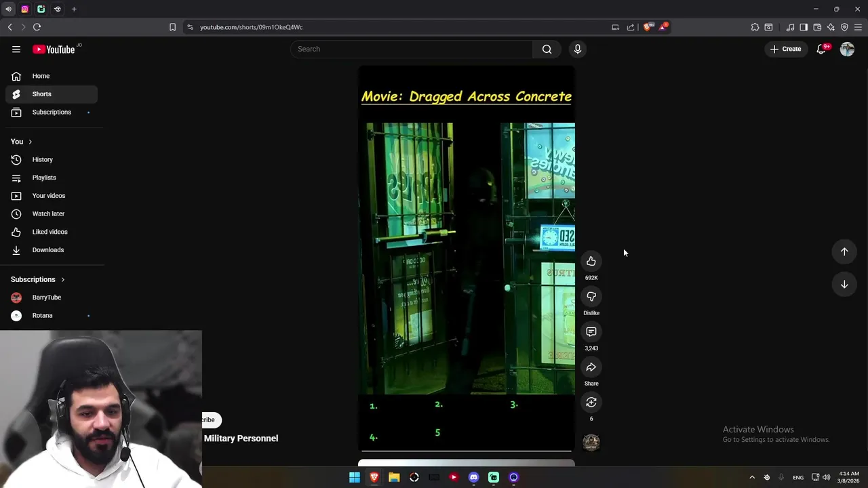The image size is (868, 488).
Task: Open browser extensions puzzle icon
Action: pos(755,27)
